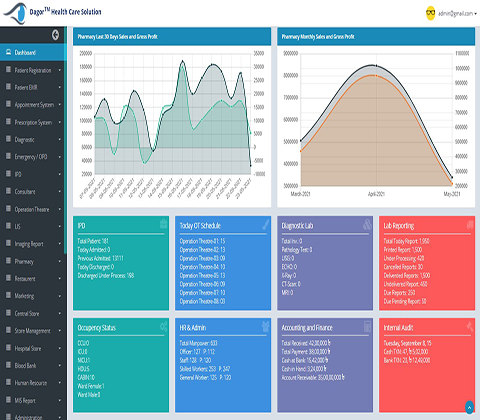Image resolution: width=480 pixels, height=420 pixels.
Task: Click the list icon beside Emergency / OPD
Action: pos(9,157)
